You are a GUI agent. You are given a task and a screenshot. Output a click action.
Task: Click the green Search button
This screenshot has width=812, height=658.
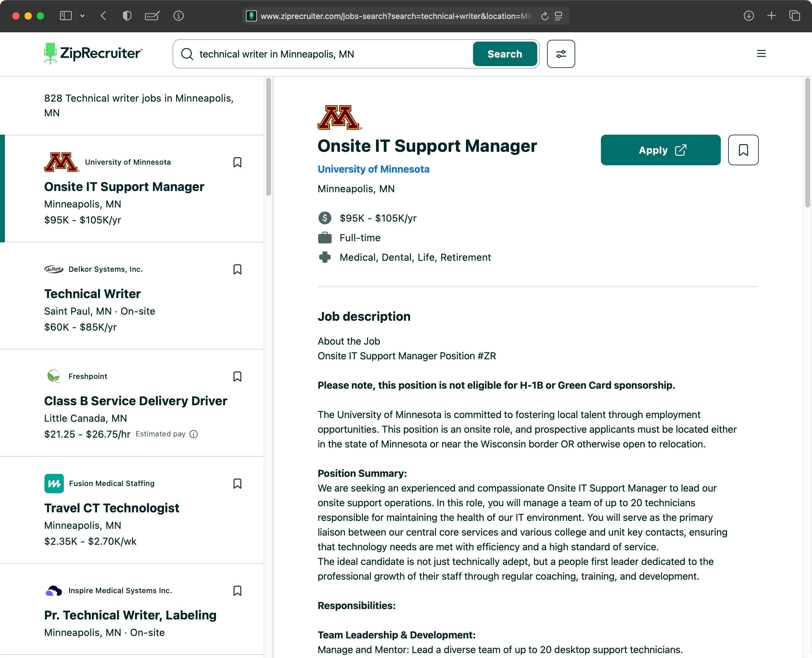click(x=504, y=54)
